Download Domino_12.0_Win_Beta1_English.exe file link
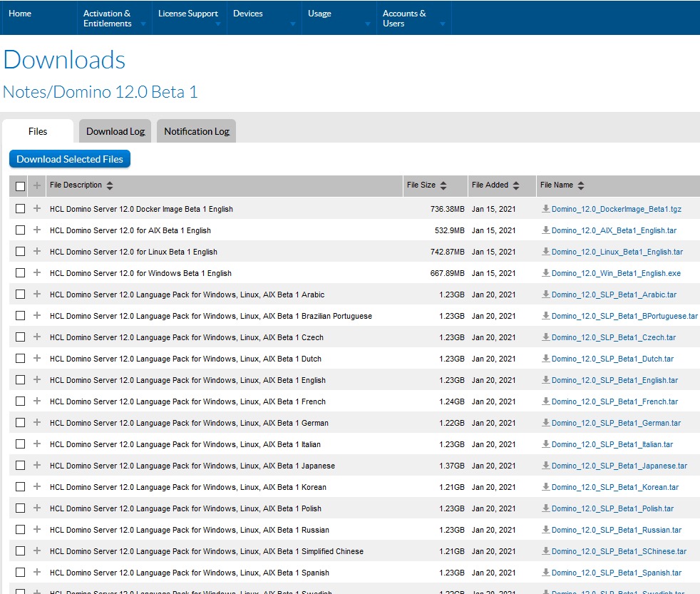700x594 pixels. pyautogui.click(x=616, y=273)
